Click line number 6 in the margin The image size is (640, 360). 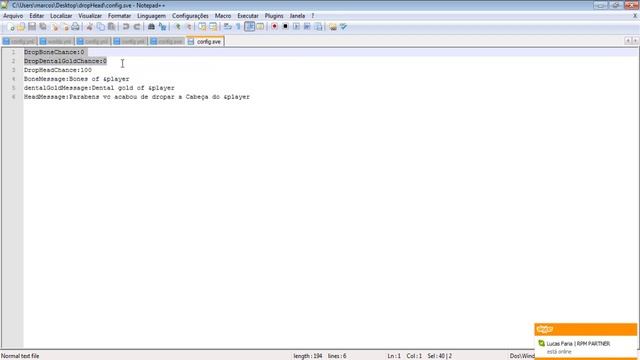click(x=13, y=97)
